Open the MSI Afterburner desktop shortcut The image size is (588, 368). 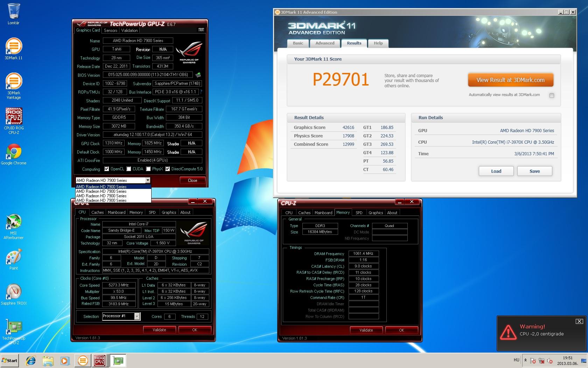[x=14, y=227]
